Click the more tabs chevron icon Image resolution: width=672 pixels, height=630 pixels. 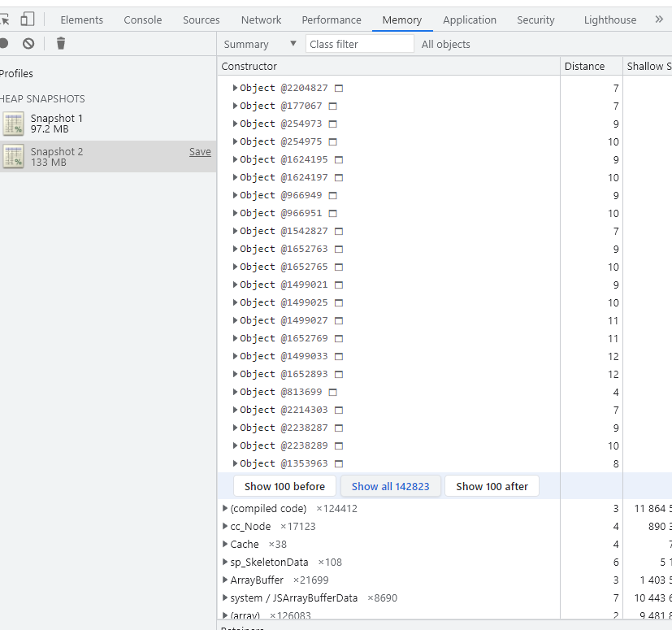(659, 19)
